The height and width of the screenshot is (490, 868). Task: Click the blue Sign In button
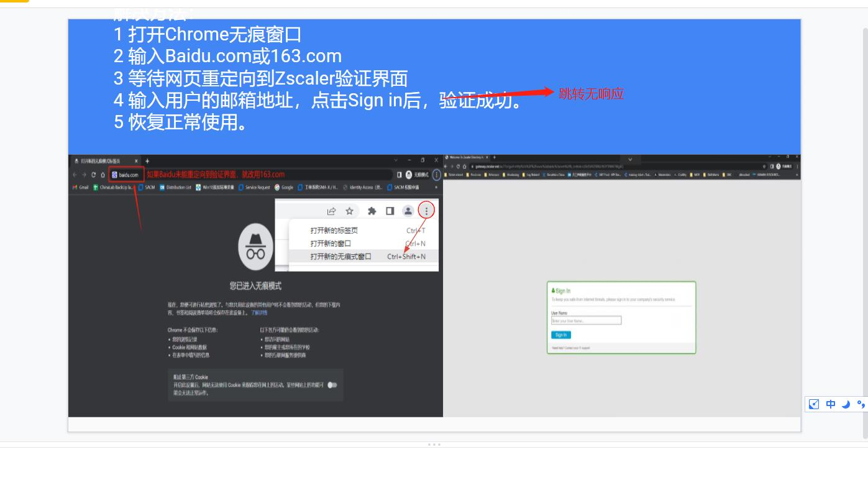(561, 335)
